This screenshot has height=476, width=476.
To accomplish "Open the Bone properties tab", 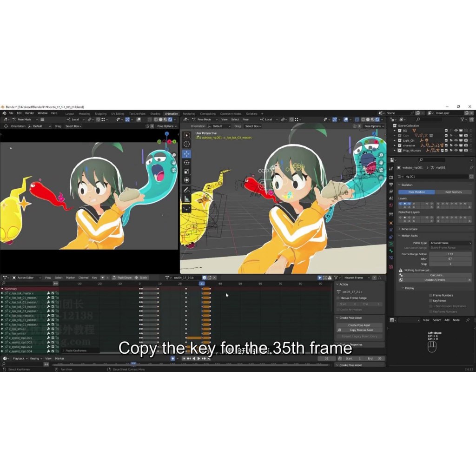I will [x=391, y=251].
